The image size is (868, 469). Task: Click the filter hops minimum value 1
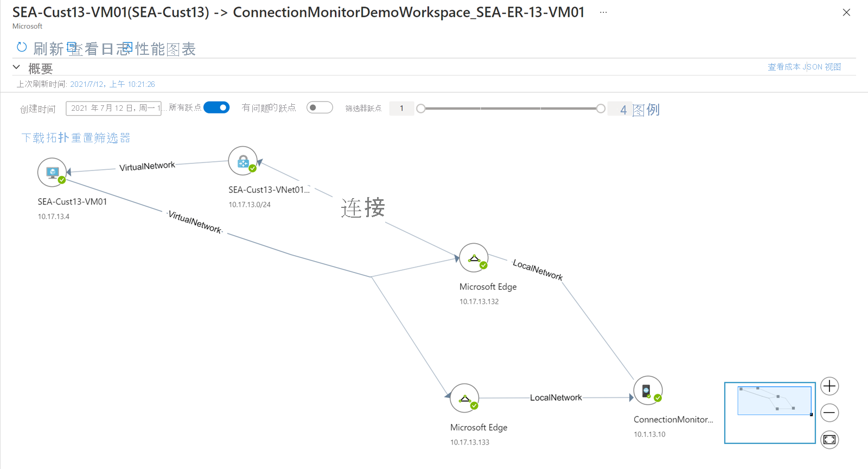click(x=401, y=109)
